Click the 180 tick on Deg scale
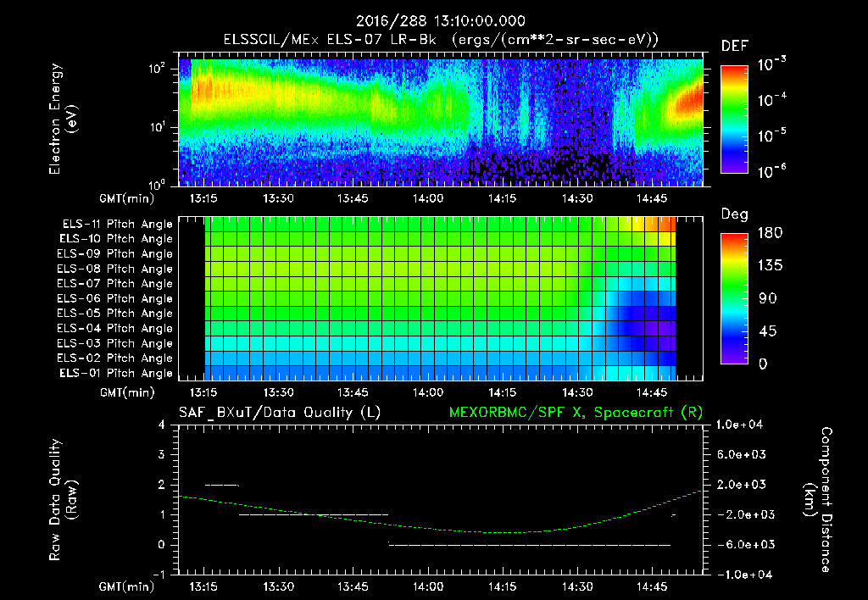The width and height of the screenshot is (868, 600). click(770, 232)
